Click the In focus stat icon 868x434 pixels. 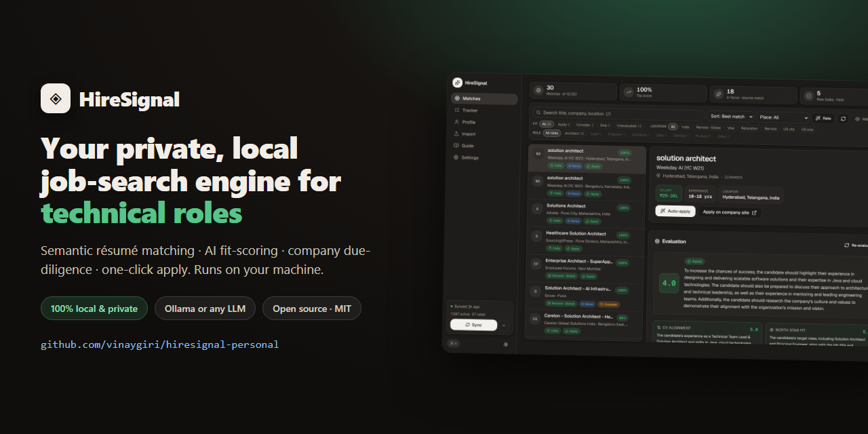719,94
